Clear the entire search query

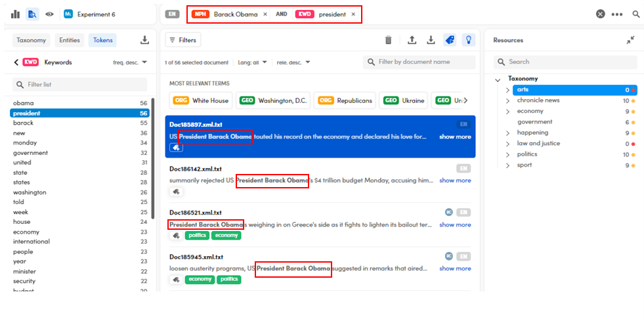tap(601, 14)
